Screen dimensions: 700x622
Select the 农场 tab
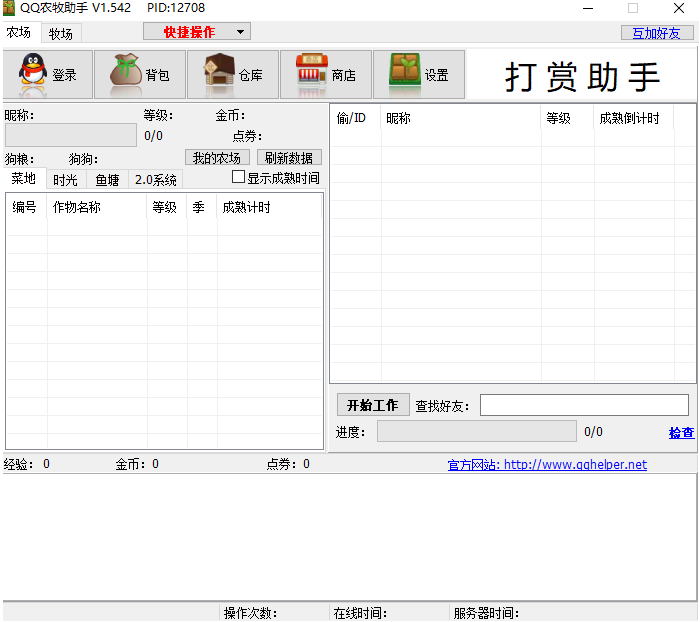pyautogui.click(x=20, y=33)
